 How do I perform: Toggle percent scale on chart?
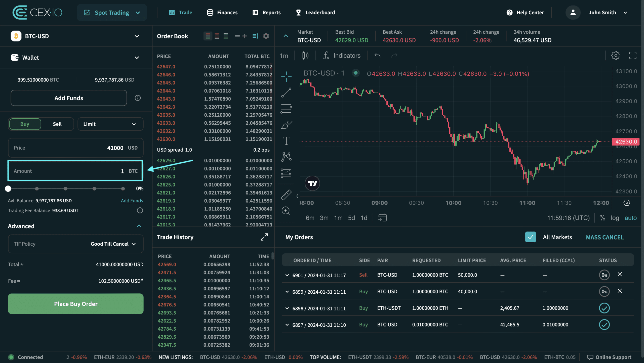click(x=602, y=218)
